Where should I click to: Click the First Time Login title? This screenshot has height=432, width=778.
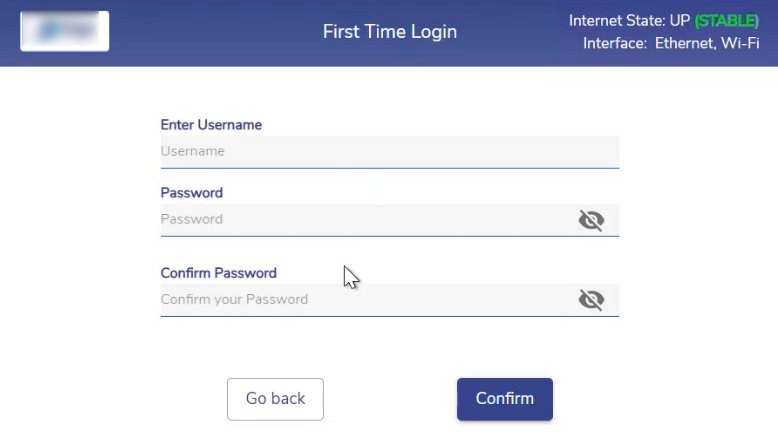click(389, 32)
